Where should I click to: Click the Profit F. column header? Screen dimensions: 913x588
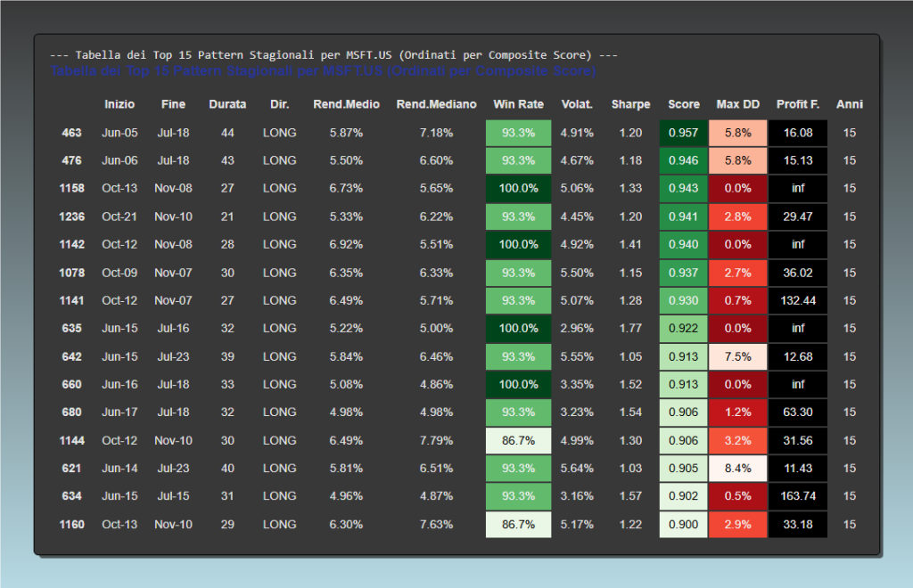point(798,104)
